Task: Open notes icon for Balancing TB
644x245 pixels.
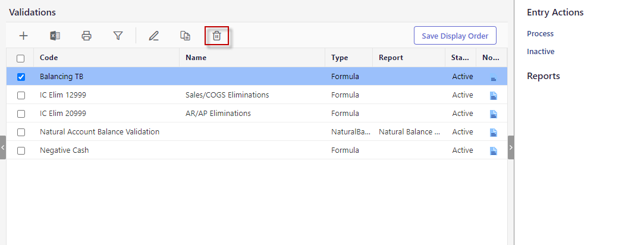Action: [494, 77]
